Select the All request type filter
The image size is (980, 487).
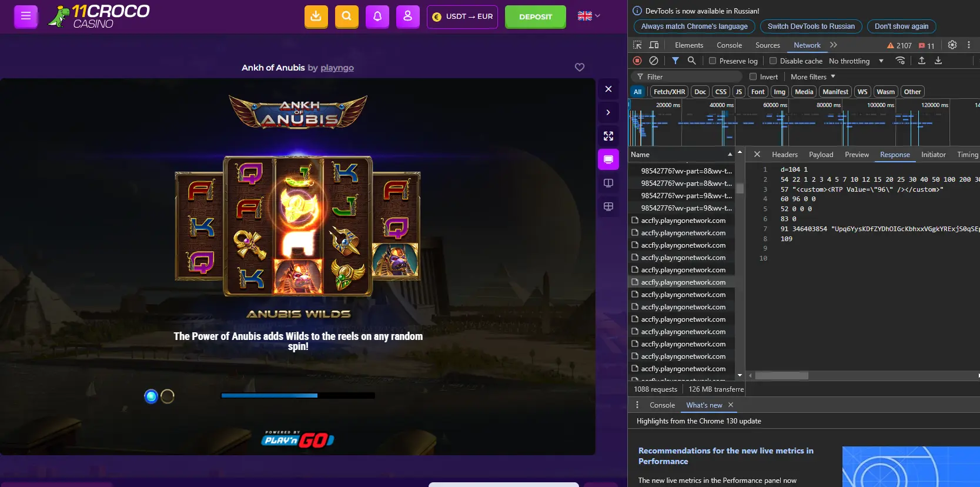tap(637, 92)
